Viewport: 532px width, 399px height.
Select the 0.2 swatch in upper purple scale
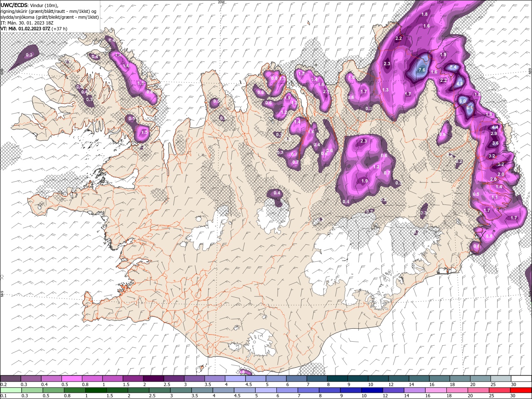pyautogui.click(x=10, y=379)
